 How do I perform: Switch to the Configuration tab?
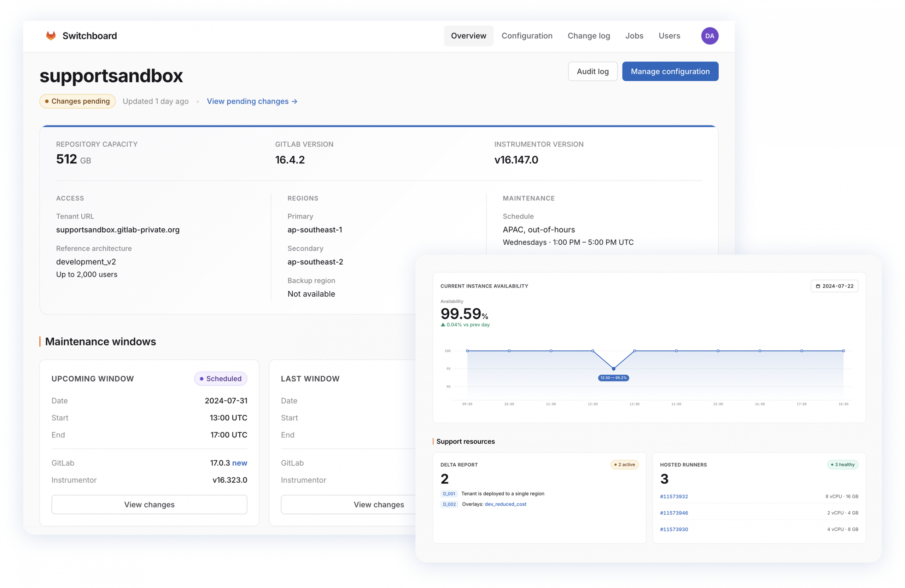pos(527,36)
